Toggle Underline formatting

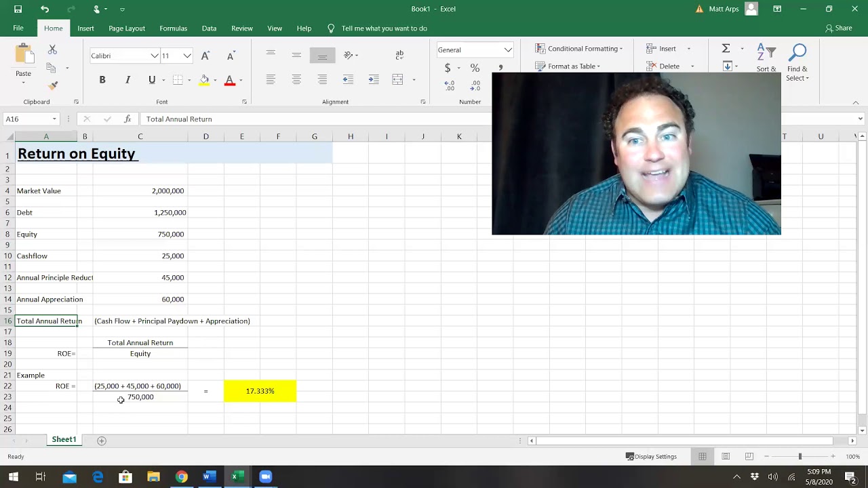[152, 80]
